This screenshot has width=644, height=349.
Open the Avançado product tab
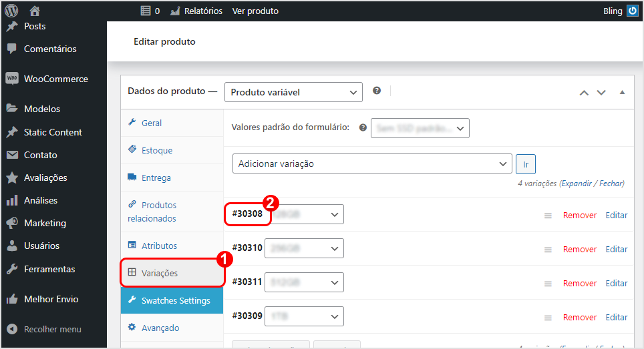pyautogui.click(x=172, y=328)
